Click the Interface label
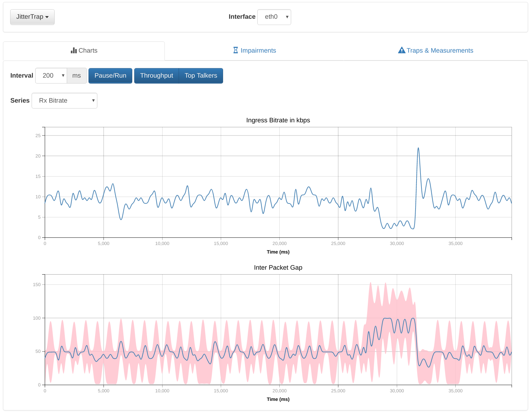This screenshot has height=416, width=532. pos(242,17)
